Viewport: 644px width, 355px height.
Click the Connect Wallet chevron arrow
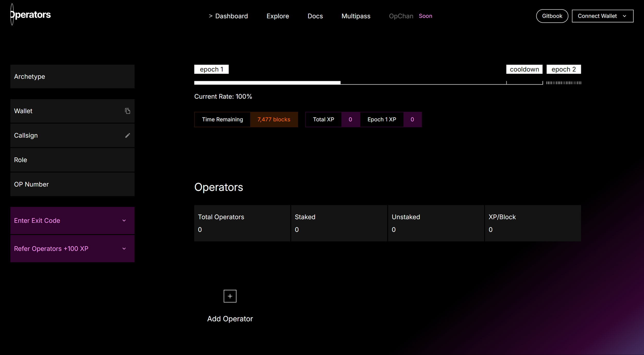click(624, 16)
